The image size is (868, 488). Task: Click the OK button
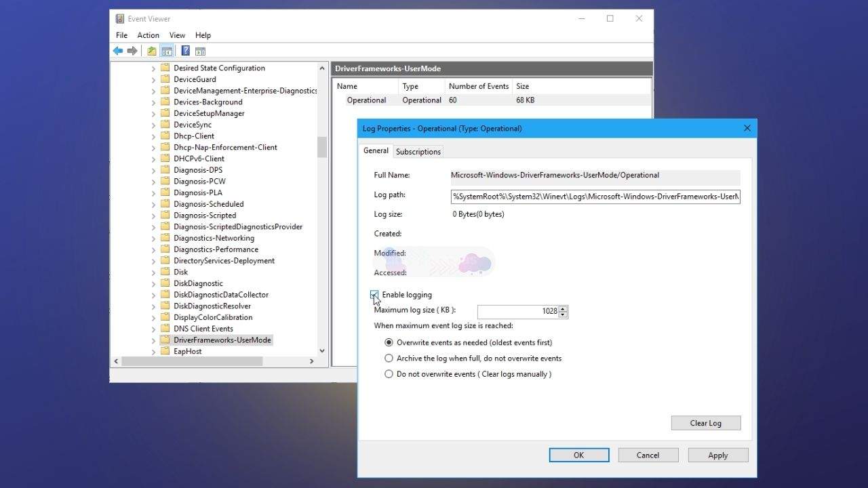tap(578, 455)
